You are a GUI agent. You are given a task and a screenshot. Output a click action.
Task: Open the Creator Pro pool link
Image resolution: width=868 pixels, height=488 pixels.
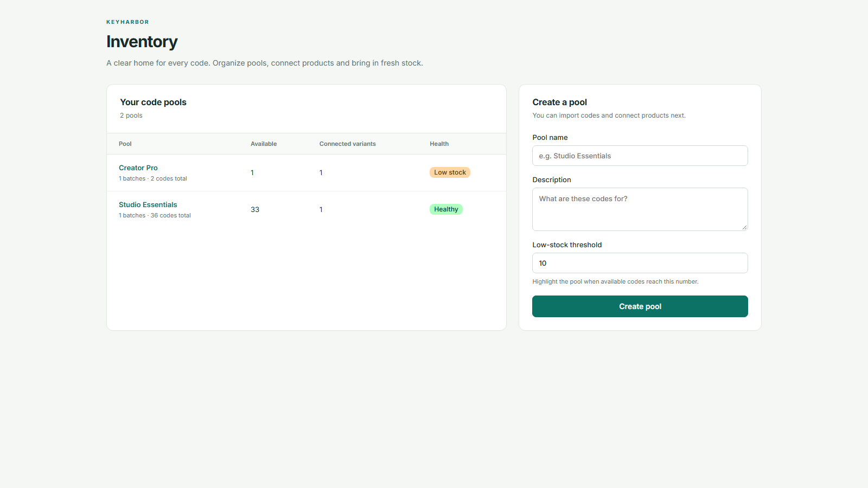pyautogui.click(x=138, y=168)
